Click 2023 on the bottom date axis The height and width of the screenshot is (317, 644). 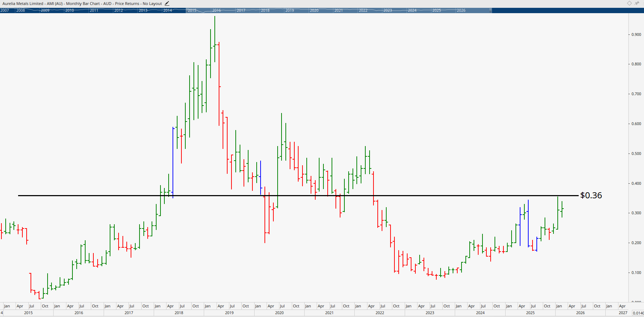tap(430, 313)
